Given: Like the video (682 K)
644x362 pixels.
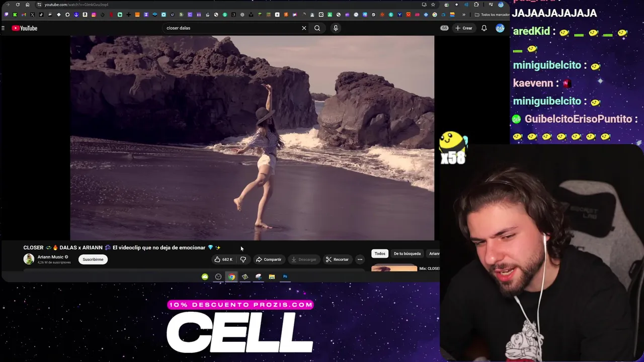Looking at the screenshot, I should [223, 259].
